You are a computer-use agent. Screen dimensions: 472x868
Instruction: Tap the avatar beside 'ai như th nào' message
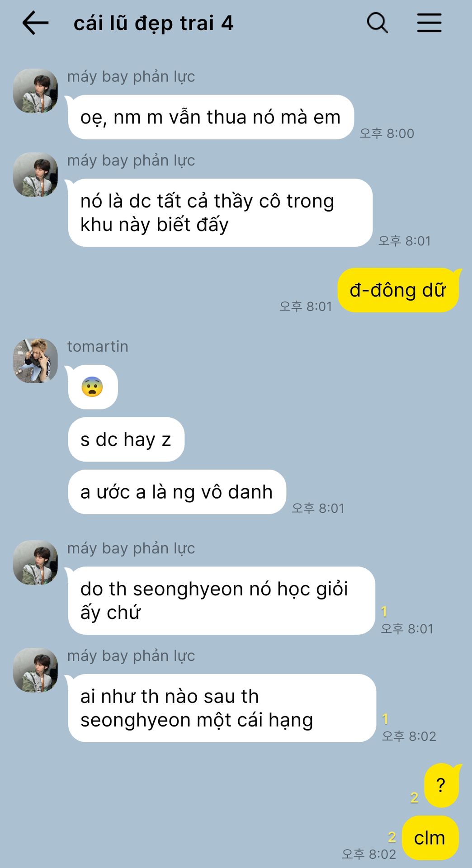pos(36,670)
